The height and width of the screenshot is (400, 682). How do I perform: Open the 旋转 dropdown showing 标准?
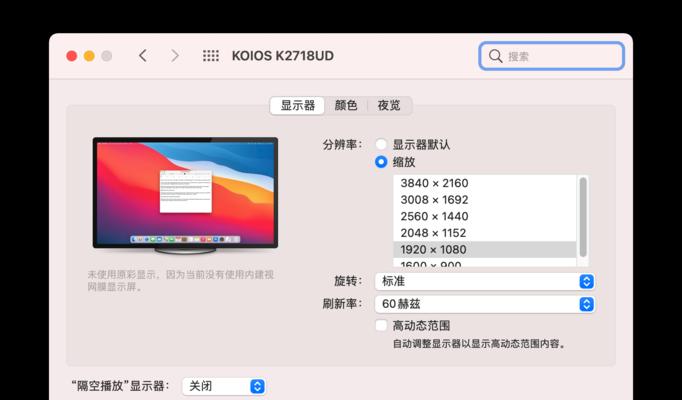click(485, 281)
